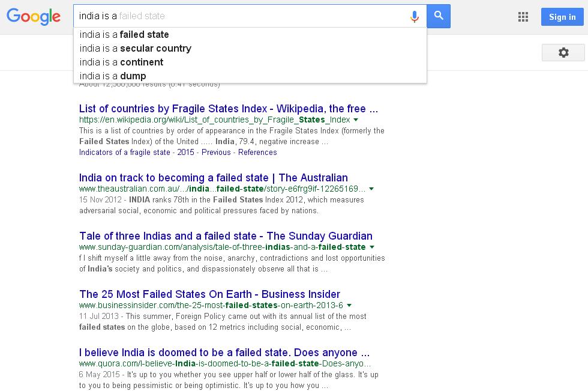588x391 pixels.
Task: Click the www.quora.com green URL text
Action: tap(225, 363)
